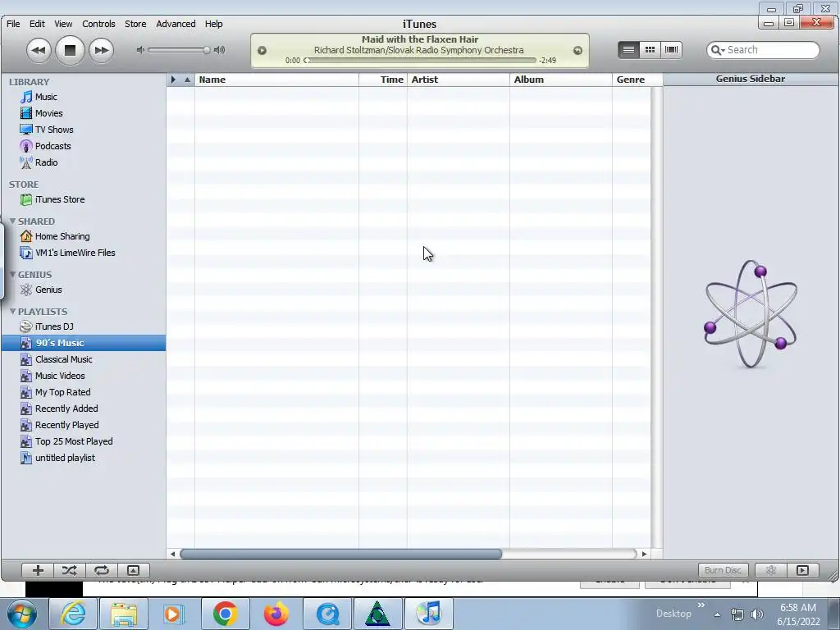Click the loud speaker icon for max volume
840x630 pixels.
[x=219, y=50]
